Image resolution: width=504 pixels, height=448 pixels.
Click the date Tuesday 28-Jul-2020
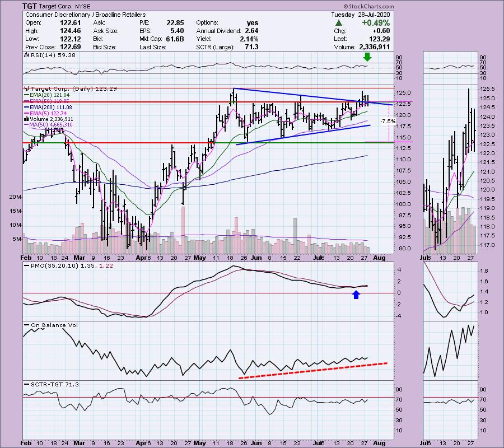[361, 15]
